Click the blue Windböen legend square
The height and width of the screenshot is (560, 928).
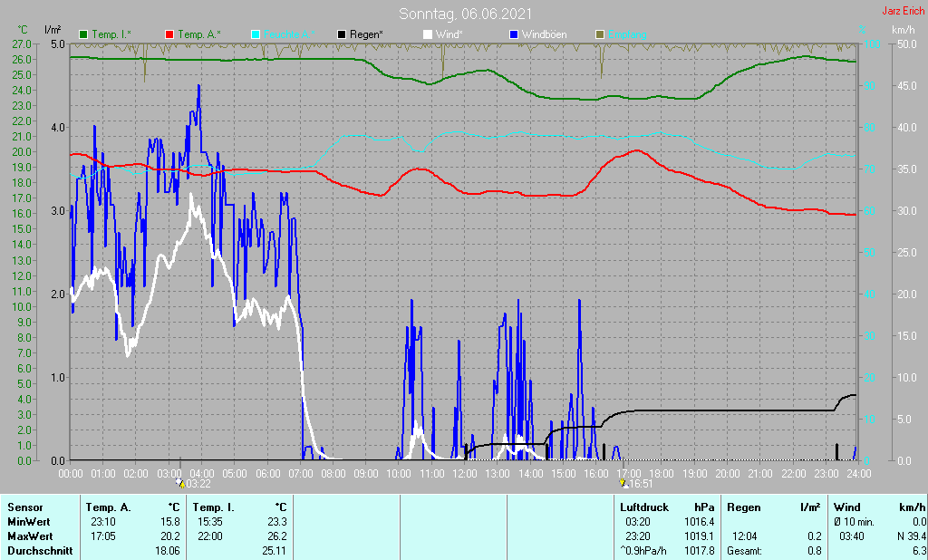pyautogui.click(x=513, y=34)
